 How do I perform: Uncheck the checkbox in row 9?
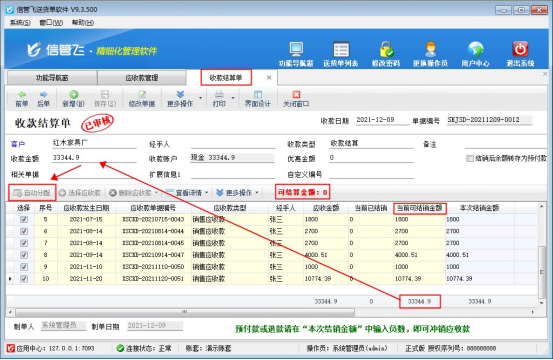24,267
